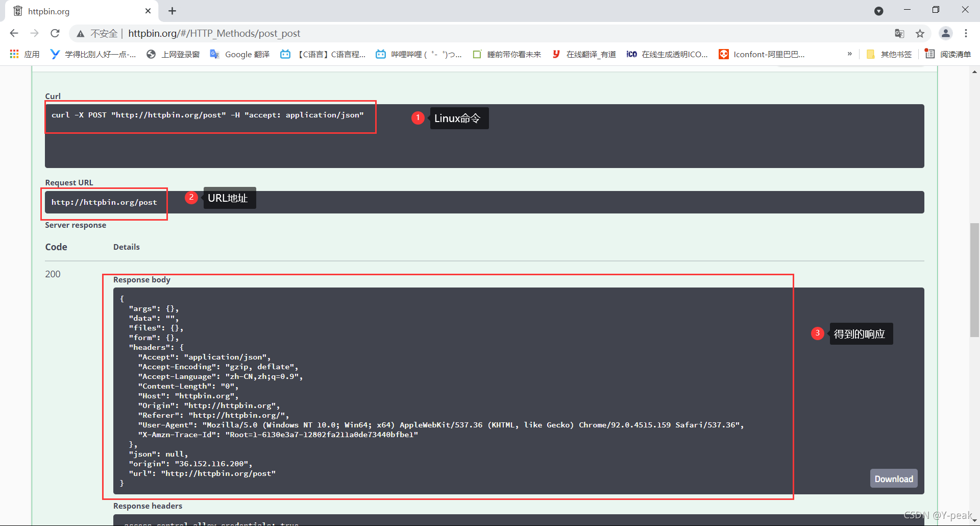Open the Chrome profile avatar
The image size is (980, 526).
tap(945, 33)
